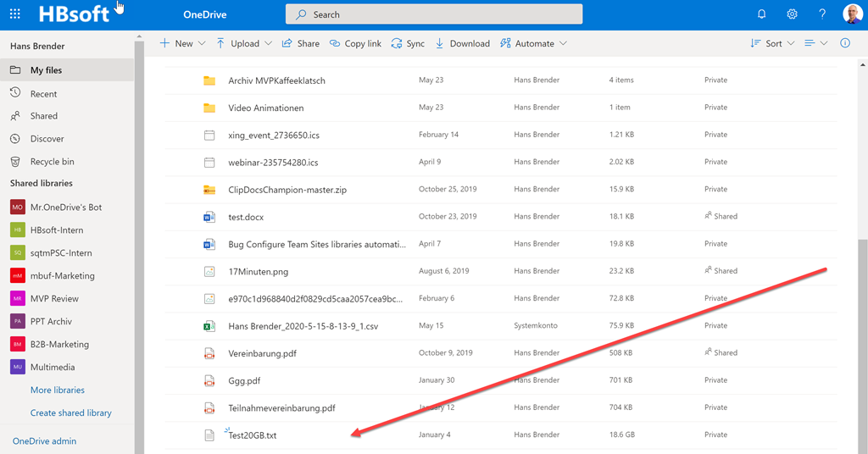Go to Recent files in sidebar
Screen dimensions: 868x454
pyautogui.click(x=43, y=94)
